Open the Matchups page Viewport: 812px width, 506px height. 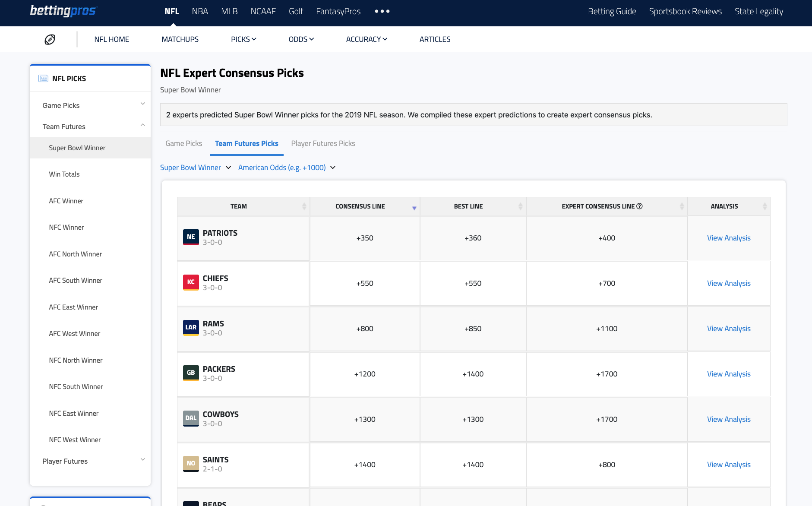[180, 39]
